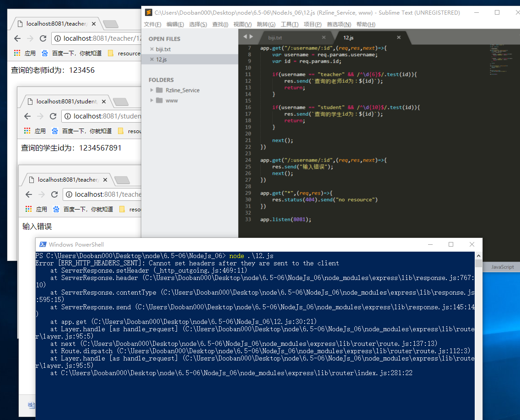Open 帮助(H) menu in Sublime Text
This screenshot has width=520, height=420.
pyautogui.click(x=366, y=24)
